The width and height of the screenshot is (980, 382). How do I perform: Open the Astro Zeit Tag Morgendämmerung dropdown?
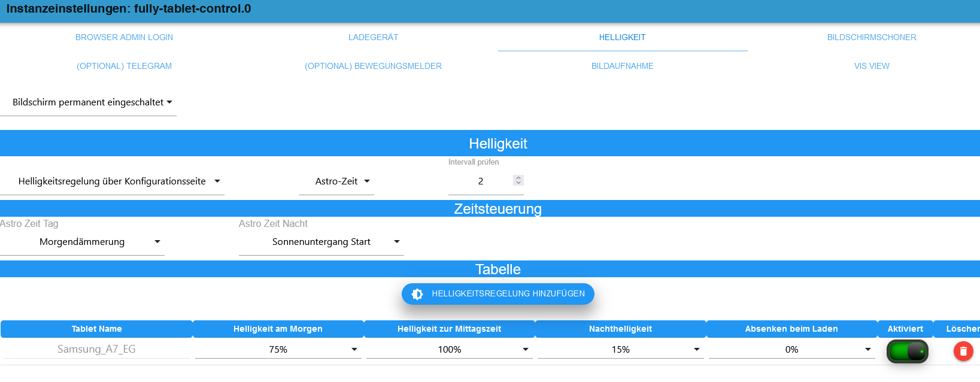coord(82,242)
